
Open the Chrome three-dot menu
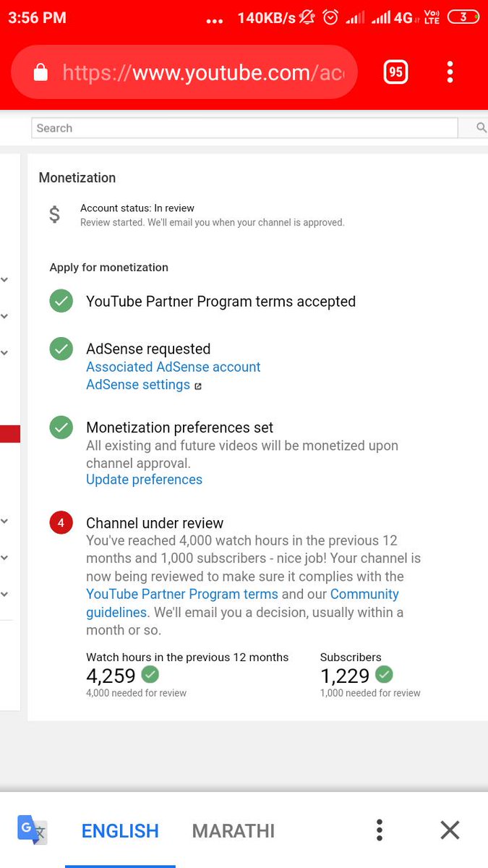pyautogui.click(x=450, y=72)
